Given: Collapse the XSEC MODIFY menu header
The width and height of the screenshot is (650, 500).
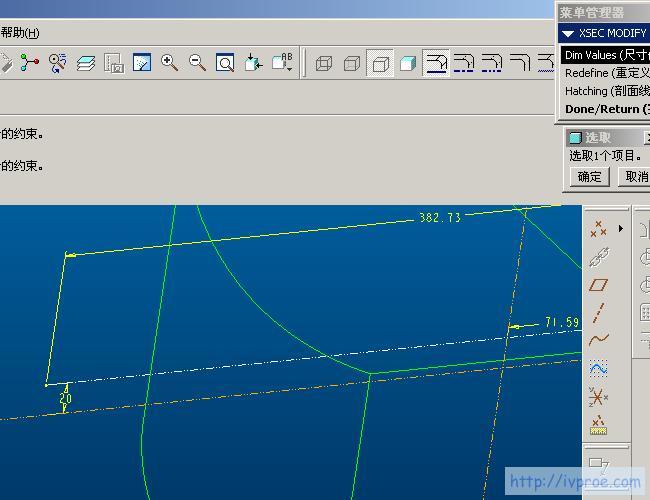Looking at the screenshot, I should pos(568,33).
